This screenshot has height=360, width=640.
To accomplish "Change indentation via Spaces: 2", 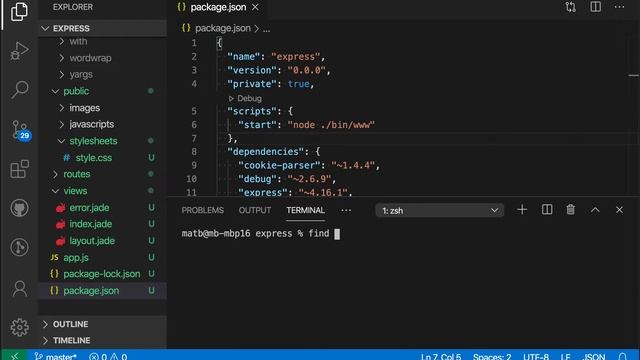I will point(492,356).
